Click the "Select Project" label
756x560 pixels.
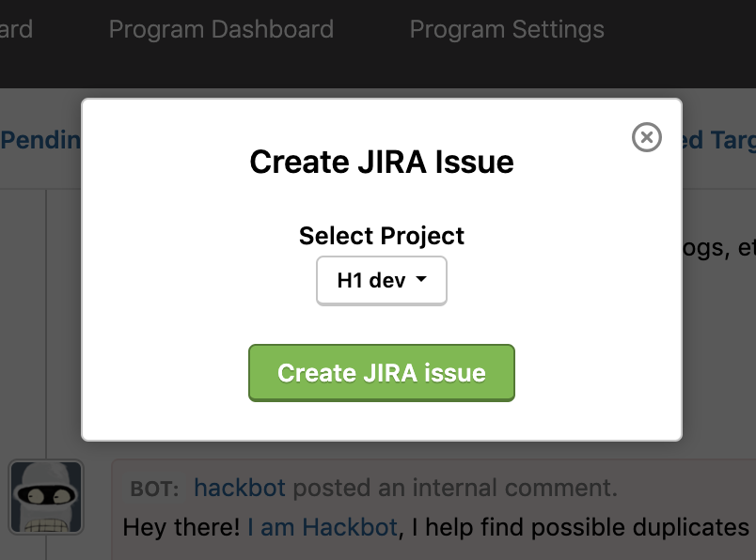pyautogui.click(x=381, y=236)
